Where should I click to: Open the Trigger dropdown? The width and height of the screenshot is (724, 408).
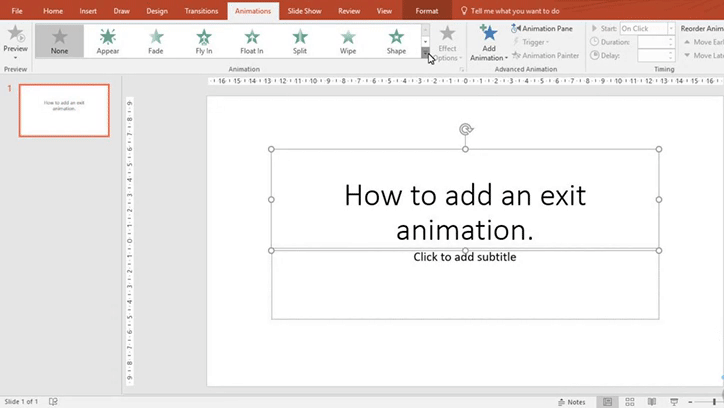click(x=532, y=42)
